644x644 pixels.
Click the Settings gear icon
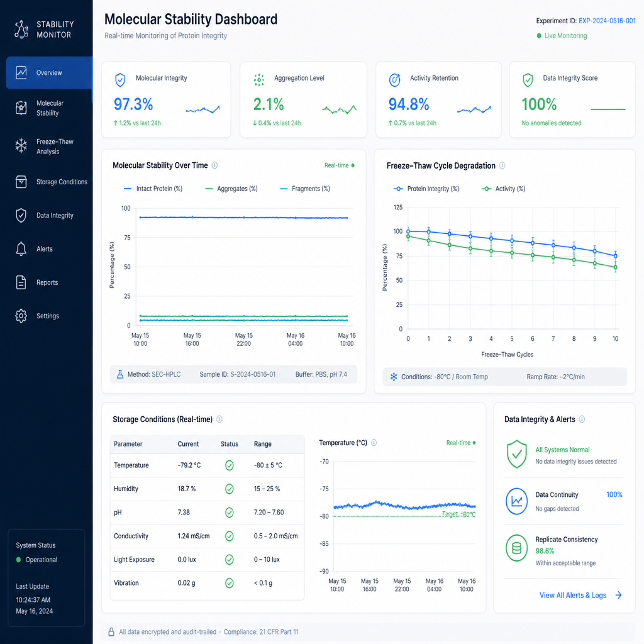click(x=21, y=316)
